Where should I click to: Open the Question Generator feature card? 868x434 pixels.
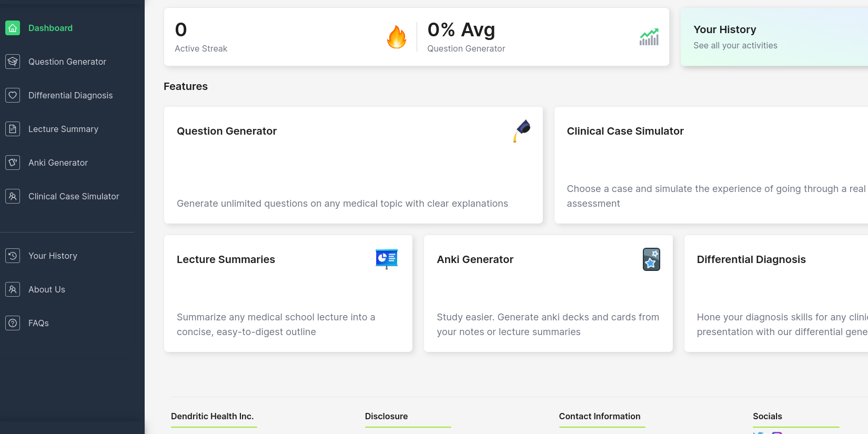pos(353,165)
